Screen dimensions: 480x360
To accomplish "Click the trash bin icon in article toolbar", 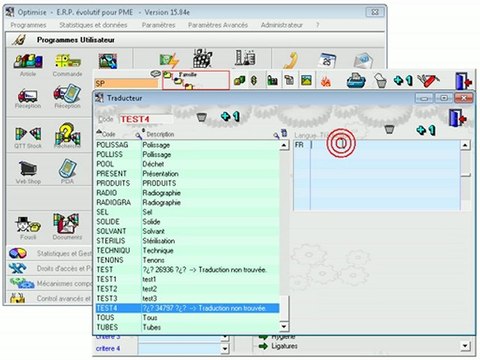I will point(381,81).
